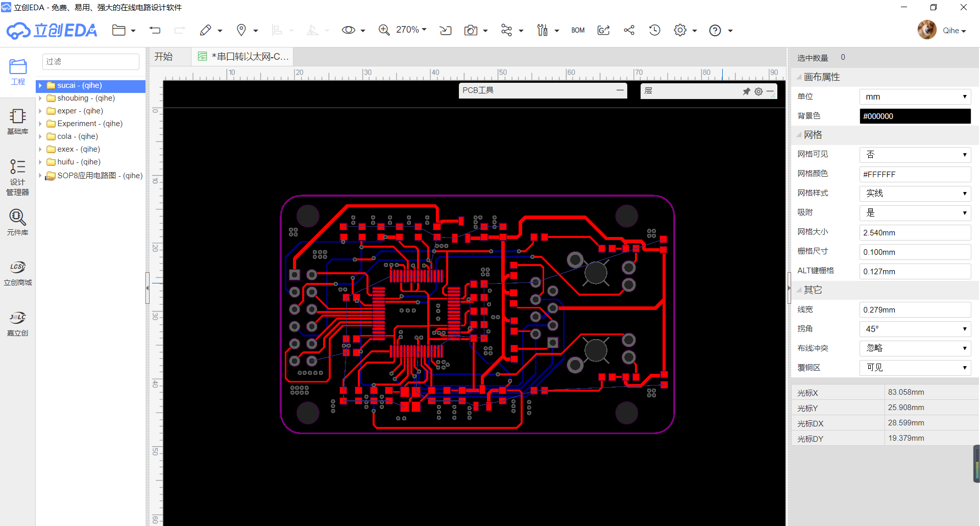Open the 拐角 45° corner dropdown
This screenshot has width=980, height=526.
click(915, 329)
